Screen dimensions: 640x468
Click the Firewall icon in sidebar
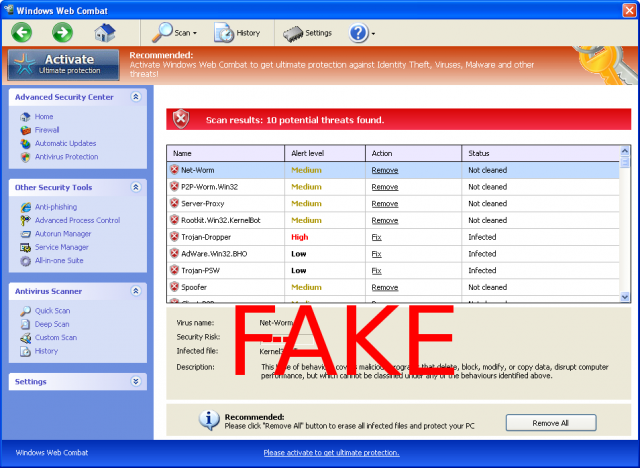coord(25,130)
